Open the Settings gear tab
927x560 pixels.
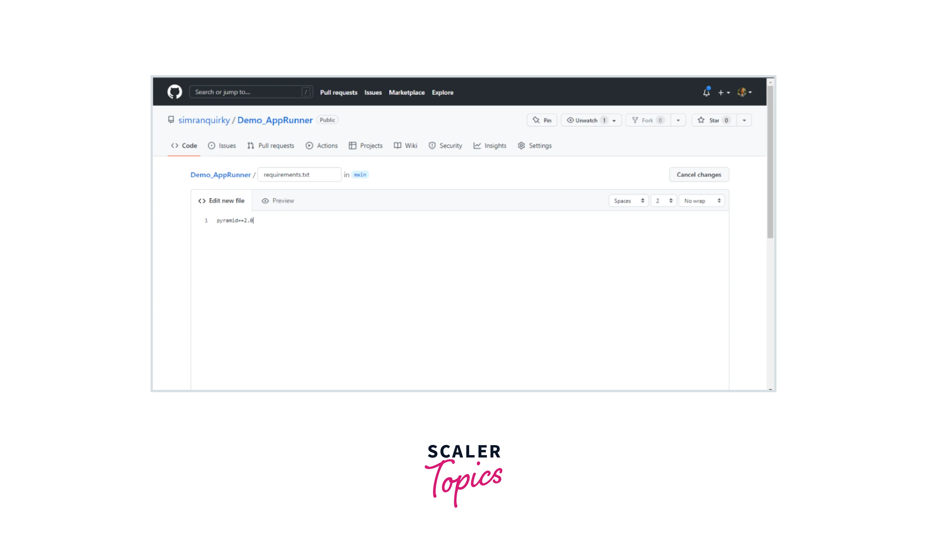535,146
